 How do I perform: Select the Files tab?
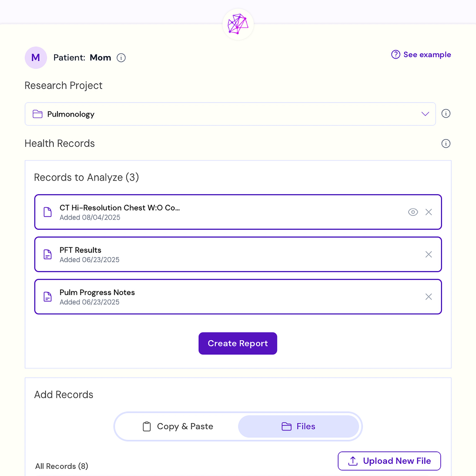click(x=299, y=426)
